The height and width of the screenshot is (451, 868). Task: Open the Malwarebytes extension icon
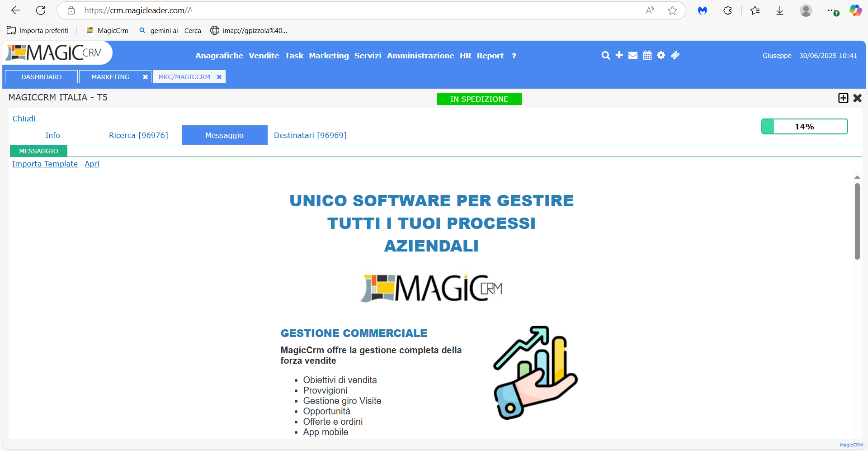703,10
